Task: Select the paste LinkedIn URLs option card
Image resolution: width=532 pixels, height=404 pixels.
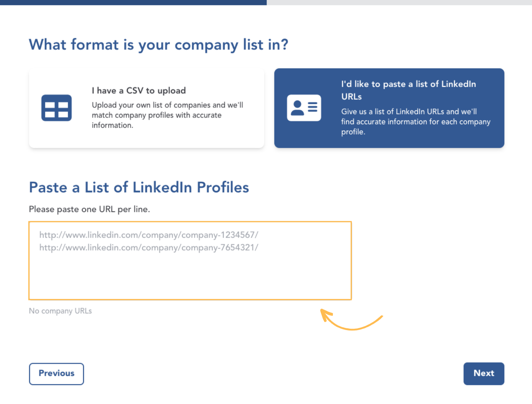Action: click(x=389, y=108)
